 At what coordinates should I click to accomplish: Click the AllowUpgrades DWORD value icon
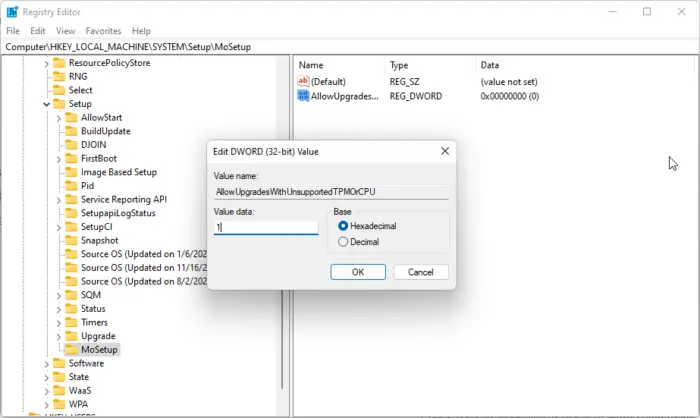303,96
